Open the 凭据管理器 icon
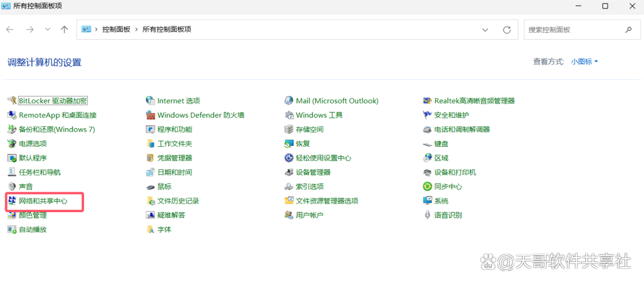The image size is (644, 284). coord(150,158)
